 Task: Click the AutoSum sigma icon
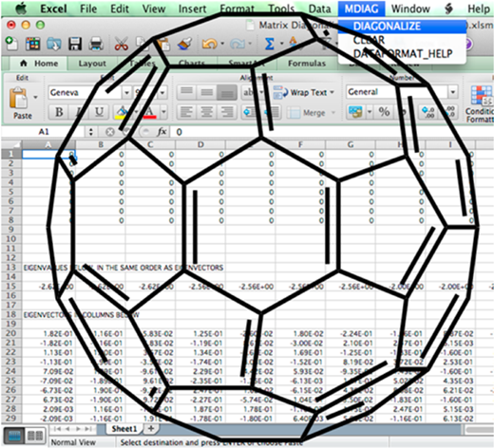click(269, 44)
